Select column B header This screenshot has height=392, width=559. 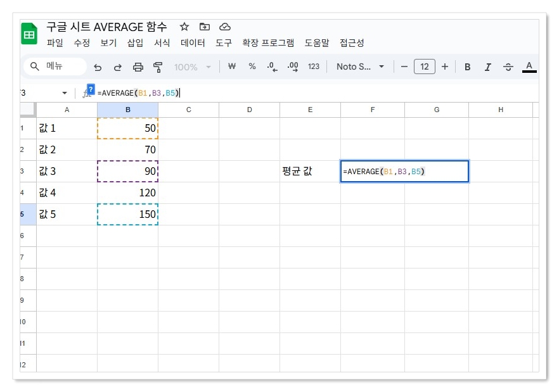127,110
